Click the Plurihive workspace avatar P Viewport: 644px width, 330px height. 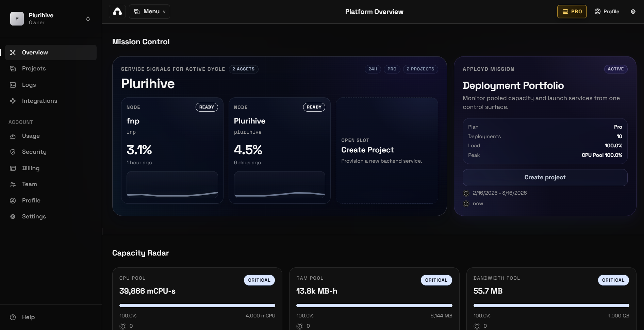pyautogui.click(x=17, y=19)
